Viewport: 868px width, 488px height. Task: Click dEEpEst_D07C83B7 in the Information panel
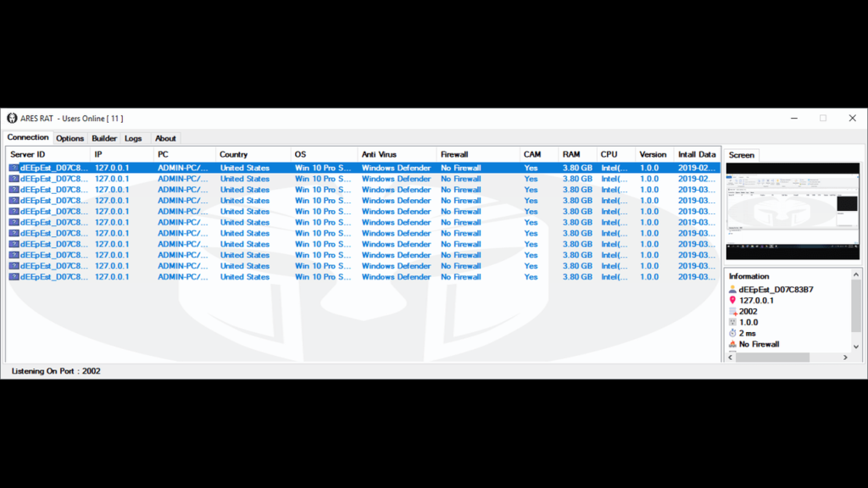coord(776,290)
